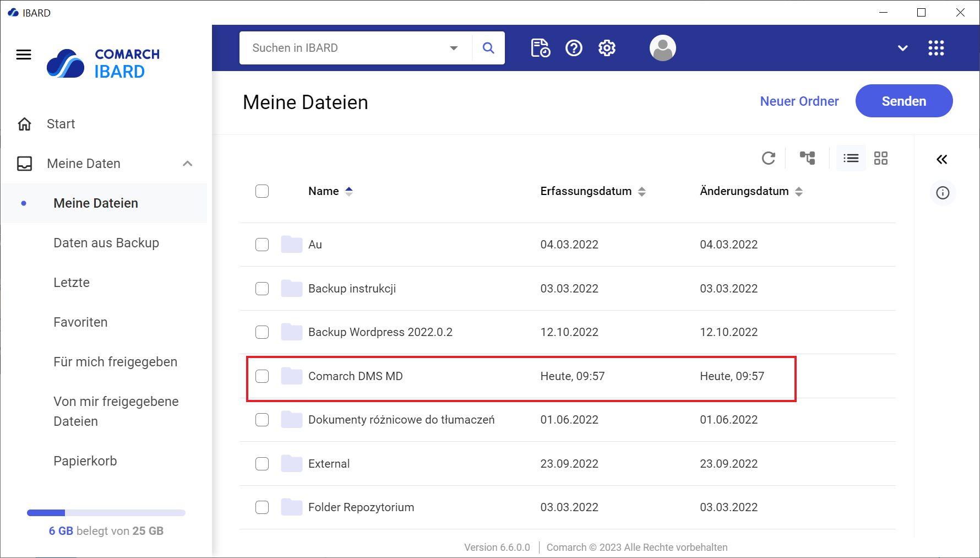
Task: Sort by Erfassungsdatum column arrow
Action: coord(642,191)
